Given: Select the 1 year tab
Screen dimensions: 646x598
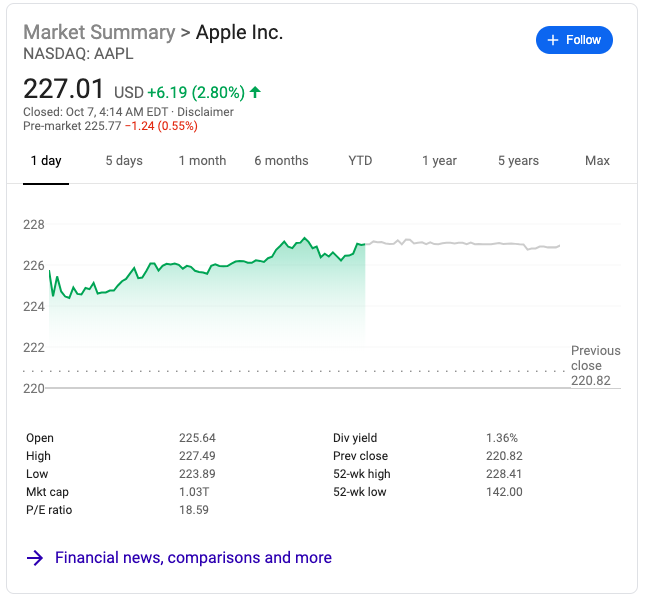Looking at the screenshot, I should [439, 161].
